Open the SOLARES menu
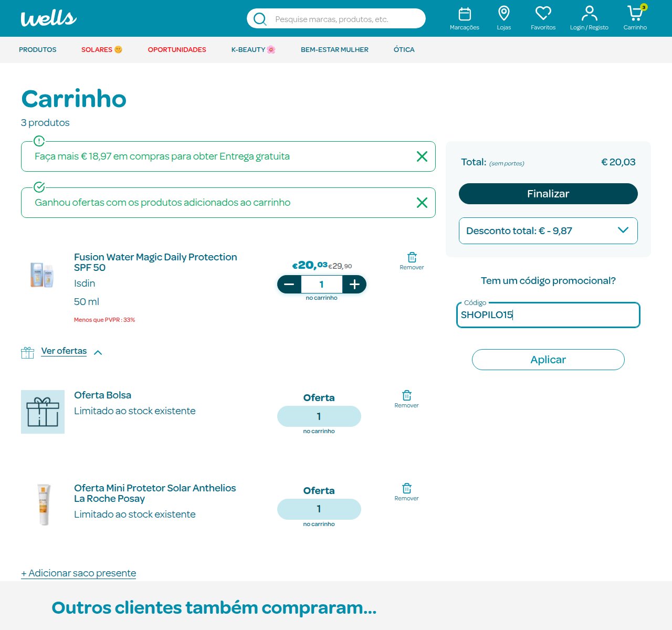Viewport: 672px width, 630px height. [x=102, y=50]
